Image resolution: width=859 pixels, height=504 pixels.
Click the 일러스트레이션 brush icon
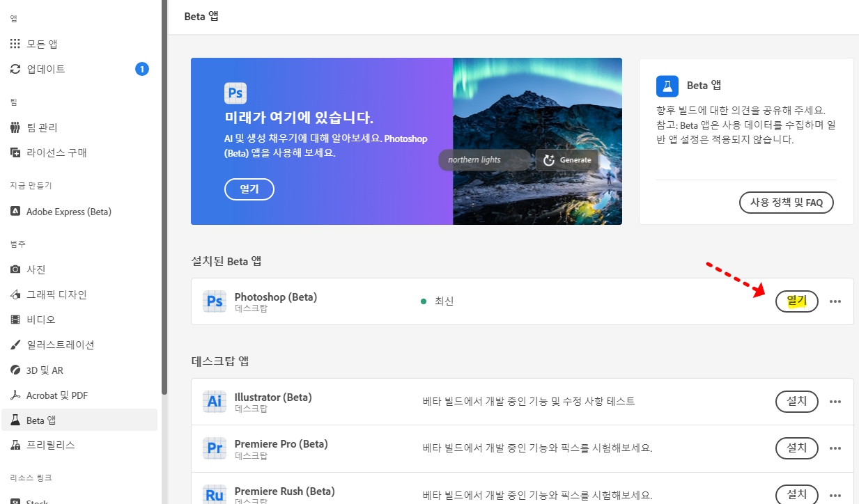15,345
